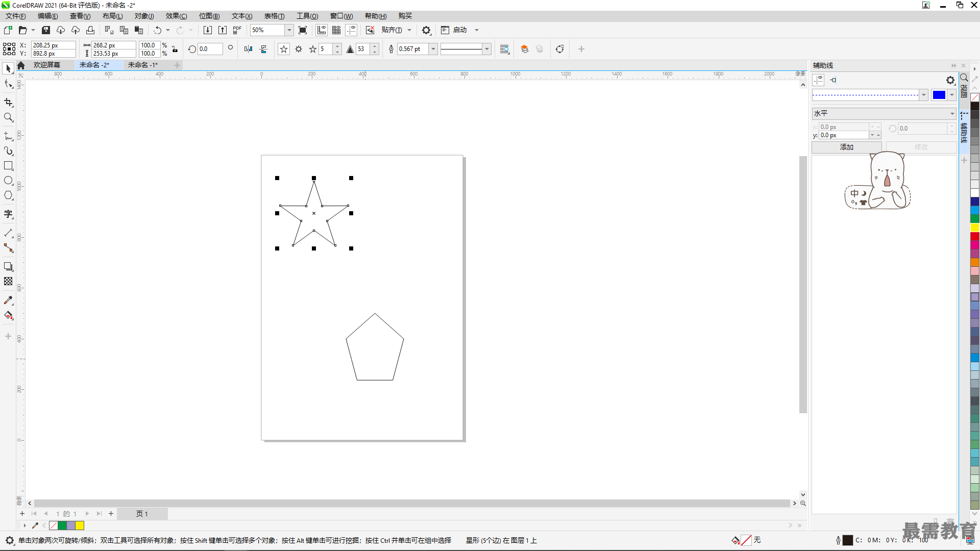Image resolution: width=980 pixels, height=551 pixels.
Task: Select the Interactive Fill tool
Action: [x=8, y=315]
